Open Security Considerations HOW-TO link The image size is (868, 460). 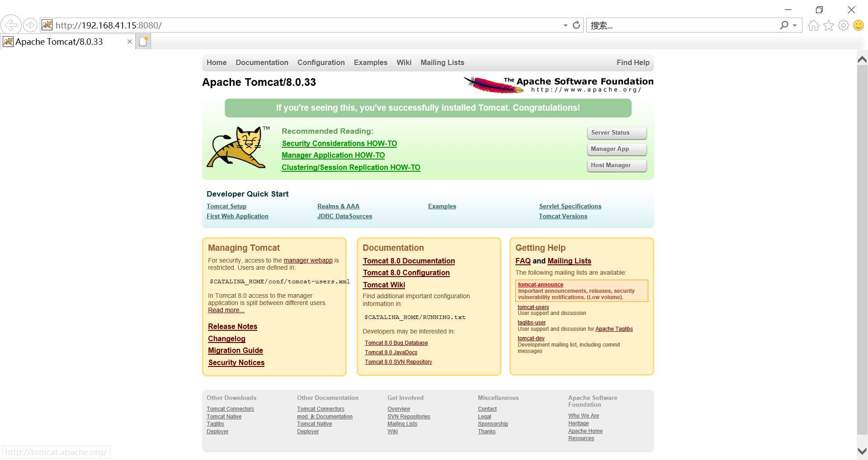pos(339,143)
